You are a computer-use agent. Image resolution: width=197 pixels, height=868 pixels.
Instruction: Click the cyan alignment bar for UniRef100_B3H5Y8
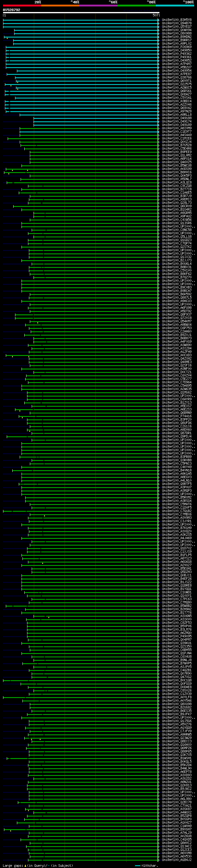pos(81,20)
